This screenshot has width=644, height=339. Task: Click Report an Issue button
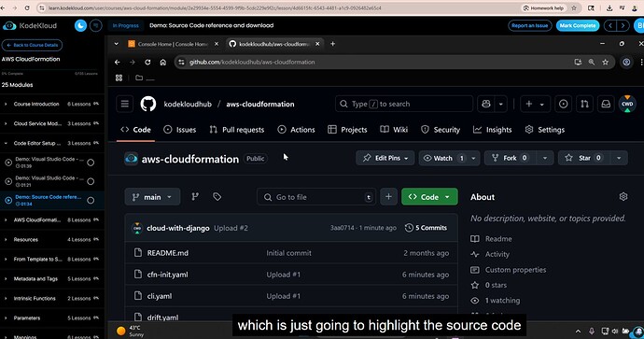tap(530, 25)
